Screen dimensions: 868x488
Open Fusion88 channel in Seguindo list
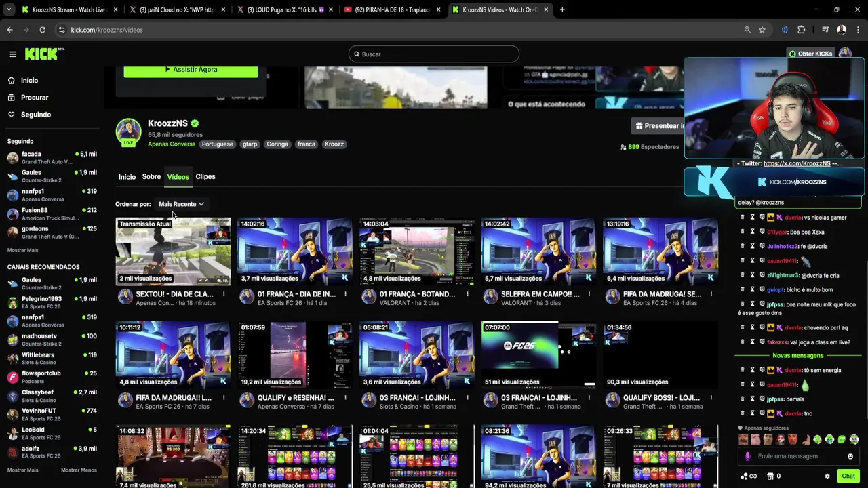[x=52, y=214]
